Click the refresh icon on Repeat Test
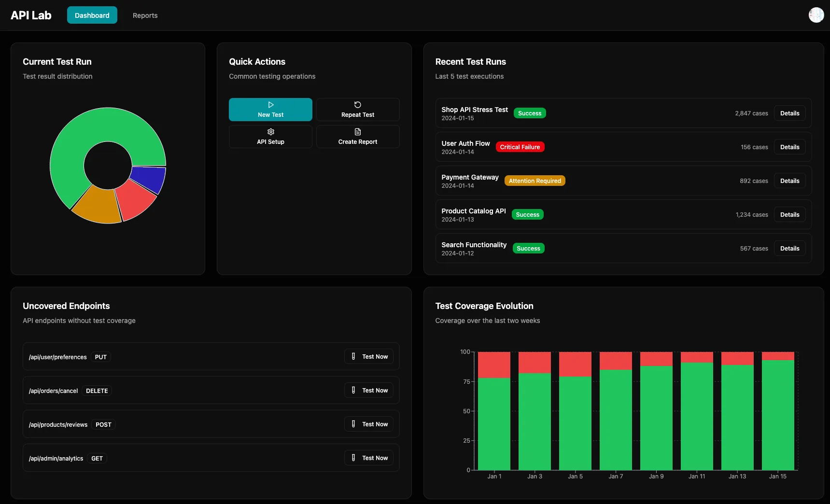The height and width of the screenshot is (504, 830). click(x=357, y=105)
